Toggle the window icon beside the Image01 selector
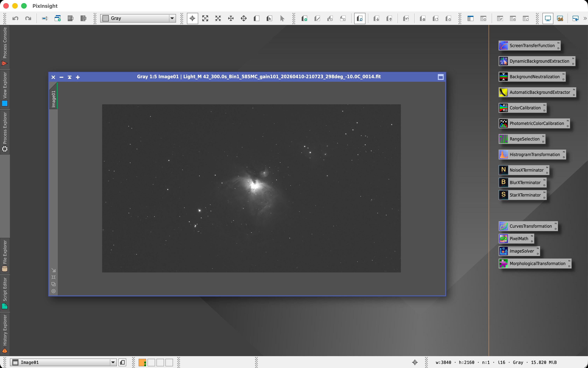 pos(123,362)
